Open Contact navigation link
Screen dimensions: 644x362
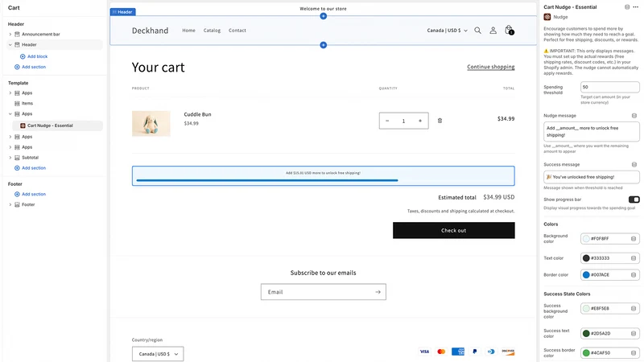[237, 31]
